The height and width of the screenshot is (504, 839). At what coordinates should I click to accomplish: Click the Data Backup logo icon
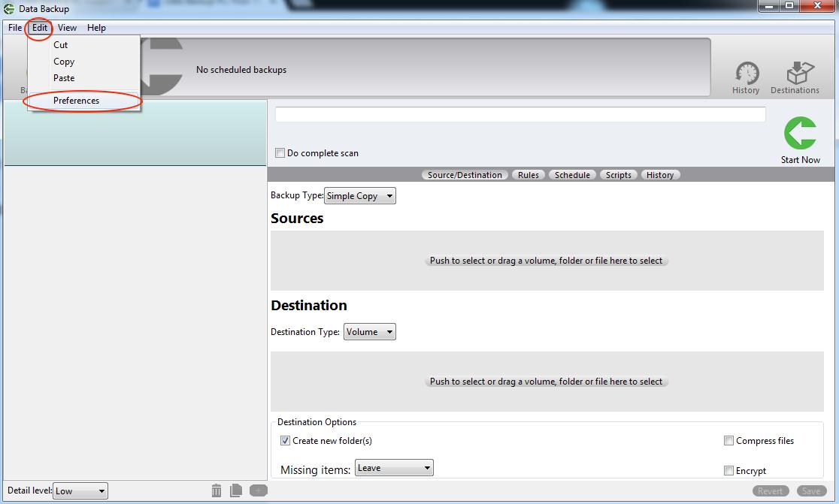coord(8,8)
